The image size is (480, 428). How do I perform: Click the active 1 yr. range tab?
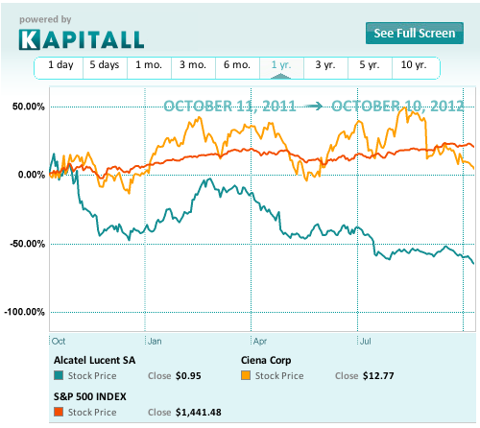[x=281, y=68]
